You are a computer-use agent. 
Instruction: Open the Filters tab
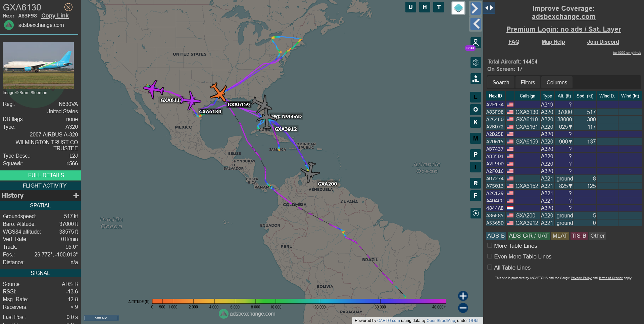tap(528, 82)
